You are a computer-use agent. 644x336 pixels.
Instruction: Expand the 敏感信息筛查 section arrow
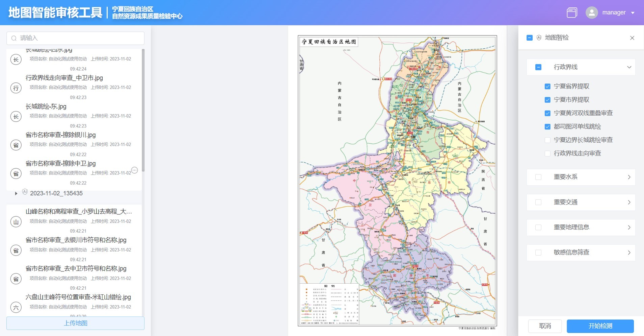point(629,253)
